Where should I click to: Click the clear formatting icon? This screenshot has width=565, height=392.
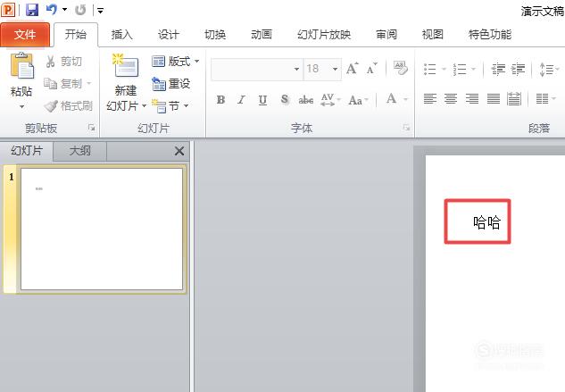(401, 68)
